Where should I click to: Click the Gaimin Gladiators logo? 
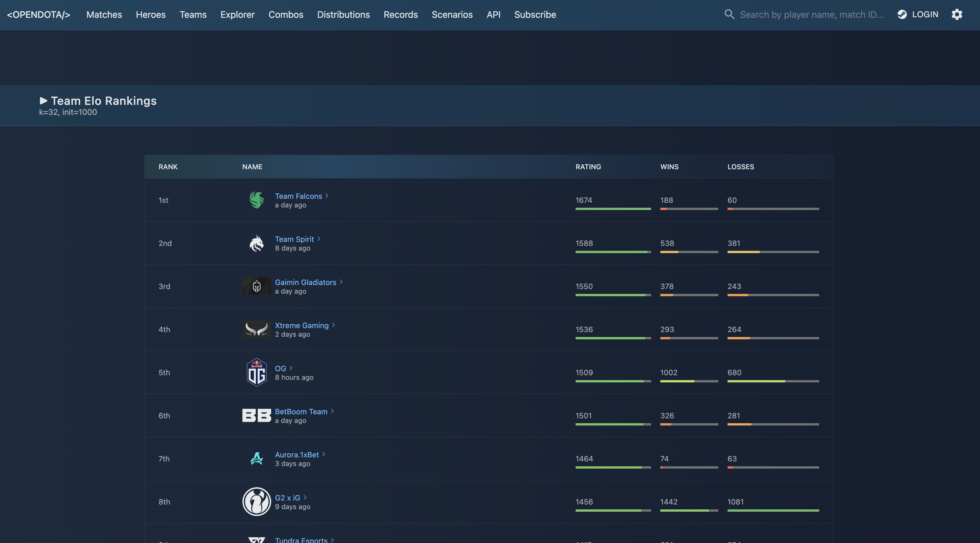click(x=257, y=286)
